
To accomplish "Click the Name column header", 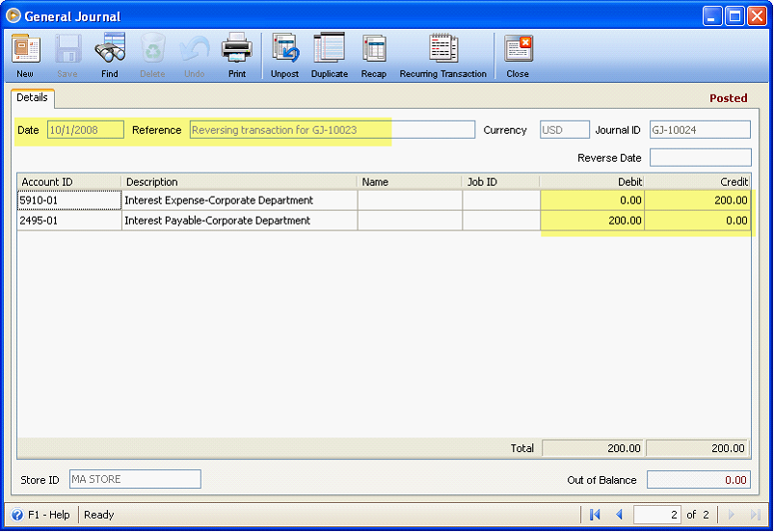I will tap(410, 181).
